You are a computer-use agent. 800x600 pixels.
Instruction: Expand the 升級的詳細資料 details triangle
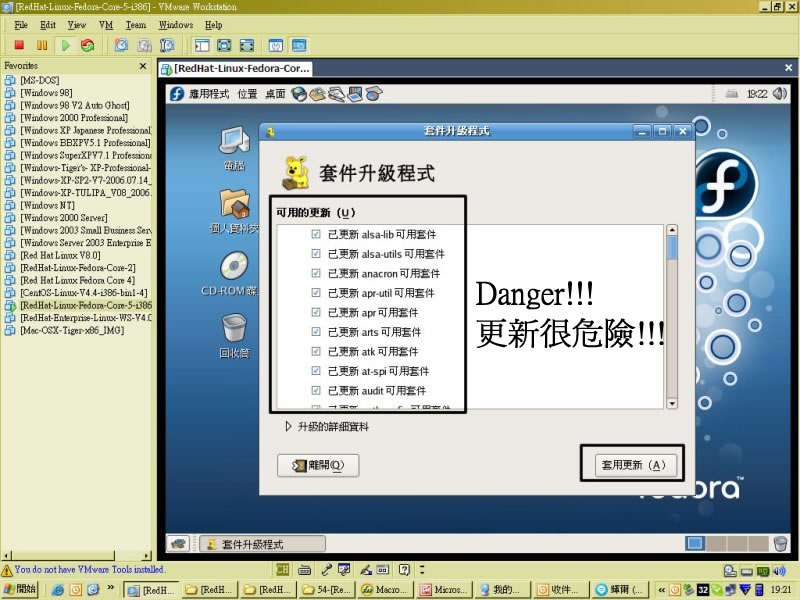[x=288, y=427]
